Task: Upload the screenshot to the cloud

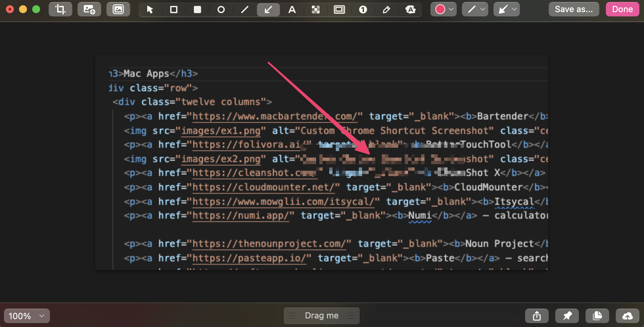Action: [x=627, y=316]
